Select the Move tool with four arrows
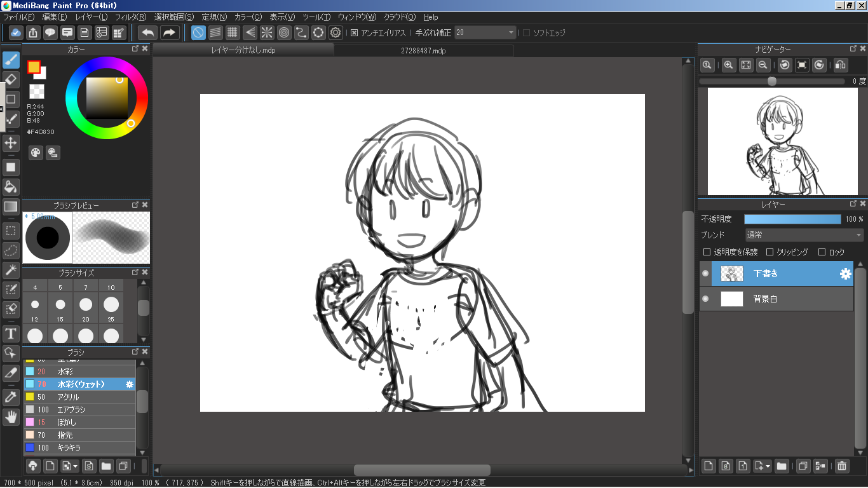Image resolution: width=868 pixels, height=488 pixels. point(11,142)
